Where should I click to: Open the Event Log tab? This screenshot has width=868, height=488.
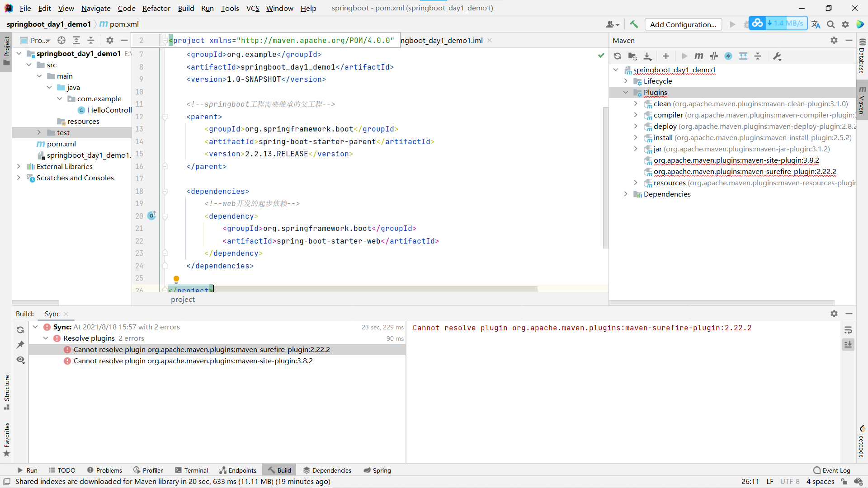[x=836, y=470]
